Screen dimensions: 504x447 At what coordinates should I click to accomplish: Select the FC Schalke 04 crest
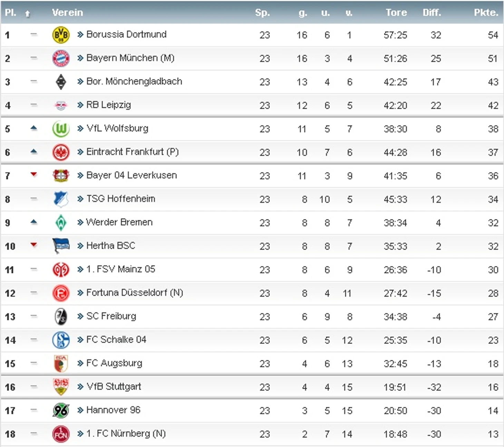pos(61,340)
